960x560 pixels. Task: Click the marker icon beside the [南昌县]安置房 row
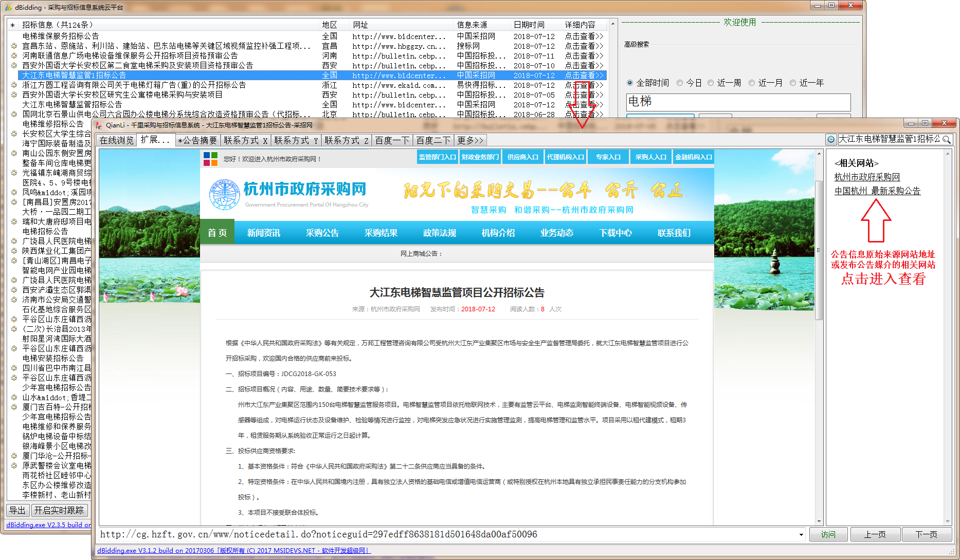point(14,202)
